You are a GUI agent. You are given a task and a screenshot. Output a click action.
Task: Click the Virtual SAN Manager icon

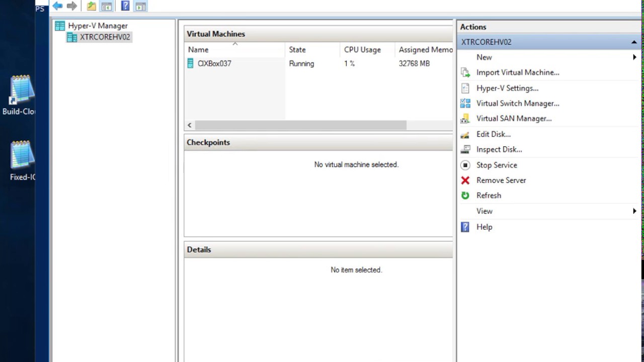pos(465,119)
